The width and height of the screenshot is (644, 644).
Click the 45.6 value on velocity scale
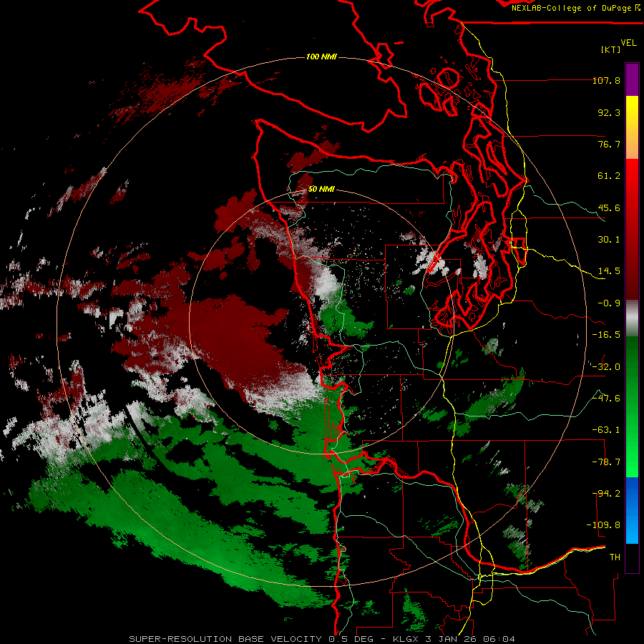pos(609,208)
